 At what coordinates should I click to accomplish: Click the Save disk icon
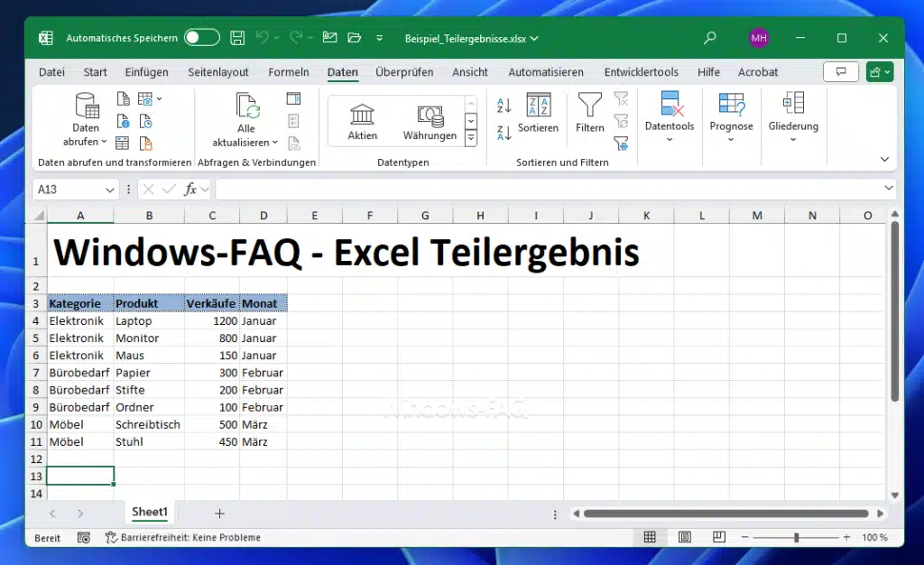click(x=237, y=38)
